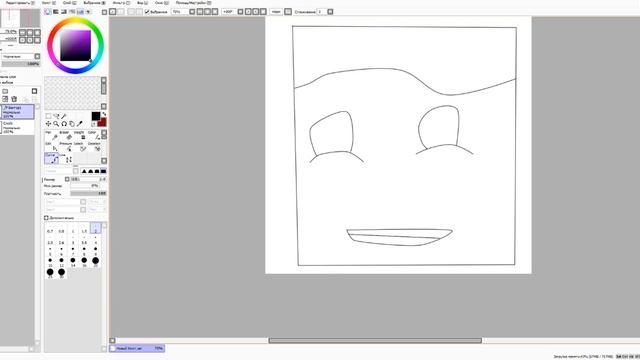Click the brush size multiplier box

click(67, 179)
